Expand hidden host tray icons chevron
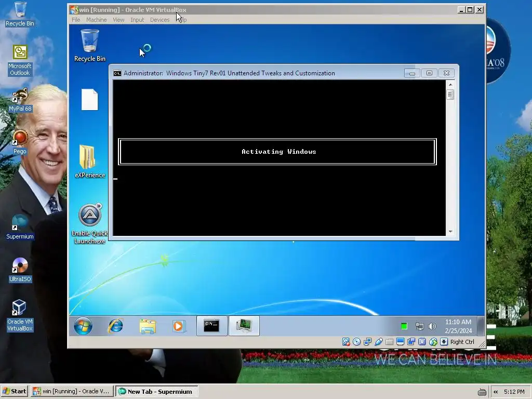This screenshot has width=532, height=399. (x=496, y=392)
